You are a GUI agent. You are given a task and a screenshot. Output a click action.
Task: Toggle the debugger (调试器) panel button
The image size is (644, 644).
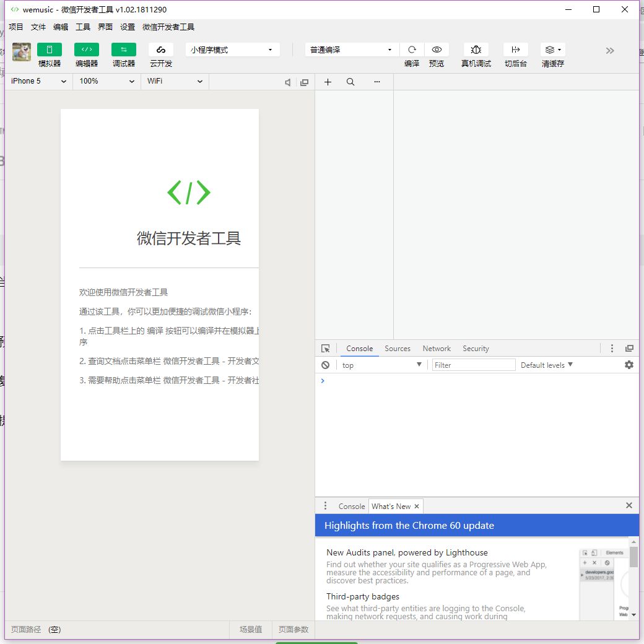124,50
